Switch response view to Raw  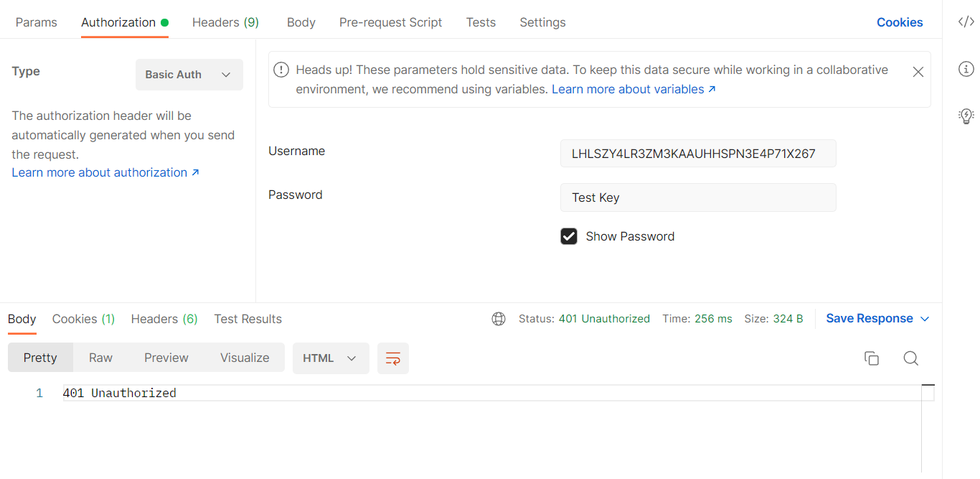(x=100, y=357)
